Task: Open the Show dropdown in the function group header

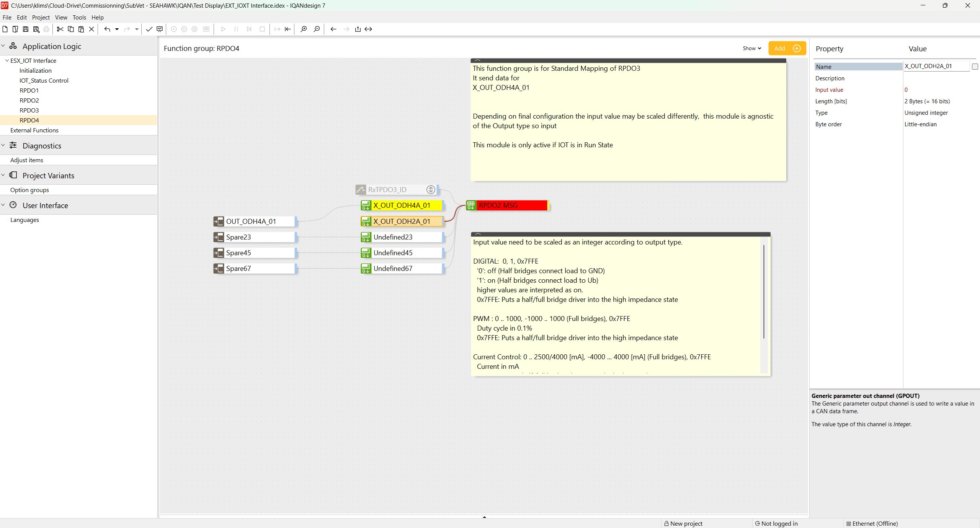Action: pyautogui.click(x=752, y=48)
